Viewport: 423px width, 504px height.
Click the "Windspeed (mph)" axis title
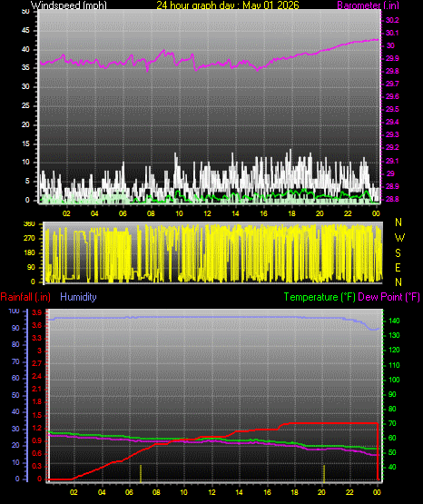tap(69, 5)
